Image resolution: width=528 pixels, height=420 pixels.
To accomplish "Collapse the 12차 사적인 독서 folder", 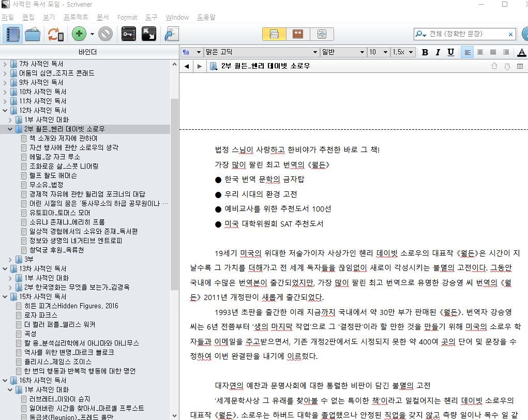I will tap(5, 110).
